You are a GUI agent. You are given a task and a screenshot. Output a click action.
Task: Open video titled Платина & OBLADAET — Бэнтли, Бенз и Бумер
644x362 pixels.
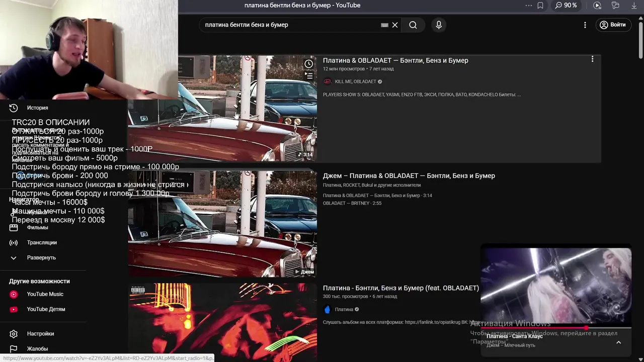pos(395,60)
